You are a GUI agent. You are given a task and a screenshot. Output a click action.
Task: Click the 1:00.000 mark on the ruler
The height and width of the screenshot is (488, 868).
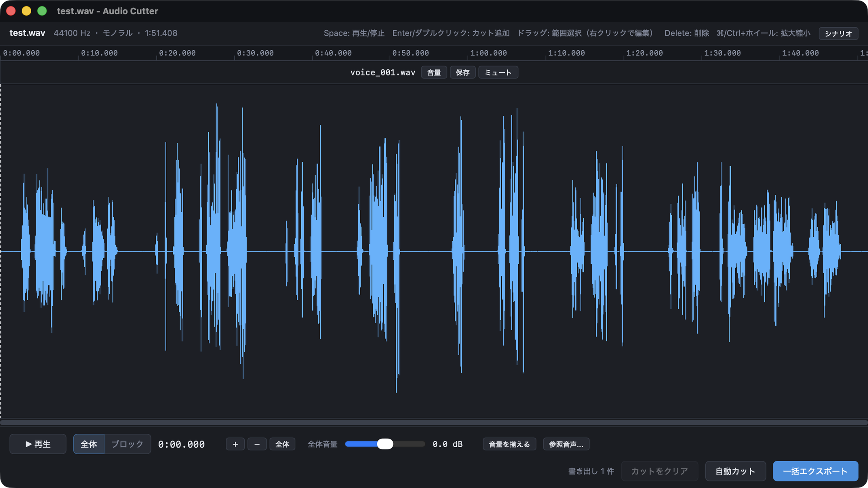point(488,53)
